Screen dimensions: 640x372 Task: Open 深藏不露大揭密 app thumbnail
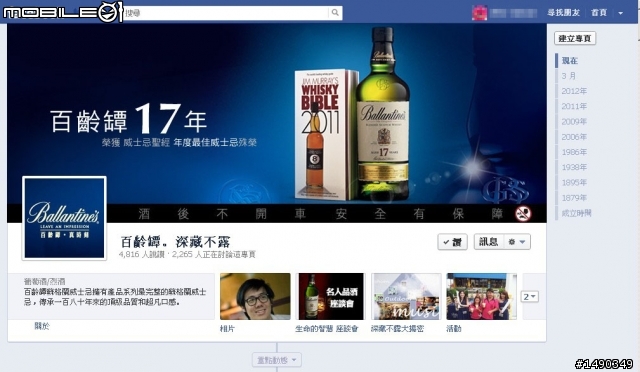(406, 296)
